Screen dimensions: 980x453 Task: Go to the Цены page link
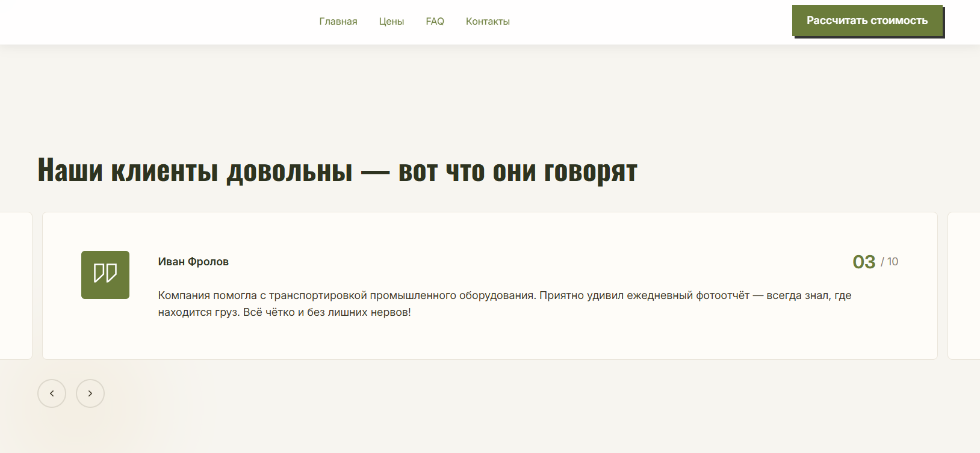click(x=391, y=22)
